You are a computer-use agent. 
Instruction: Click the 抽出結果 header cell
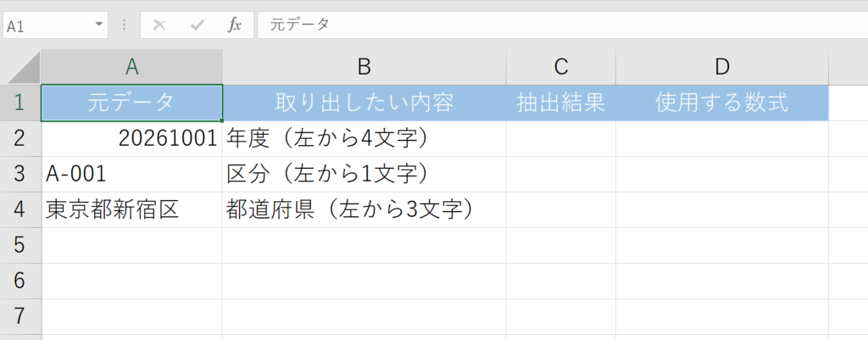[560, 103]
